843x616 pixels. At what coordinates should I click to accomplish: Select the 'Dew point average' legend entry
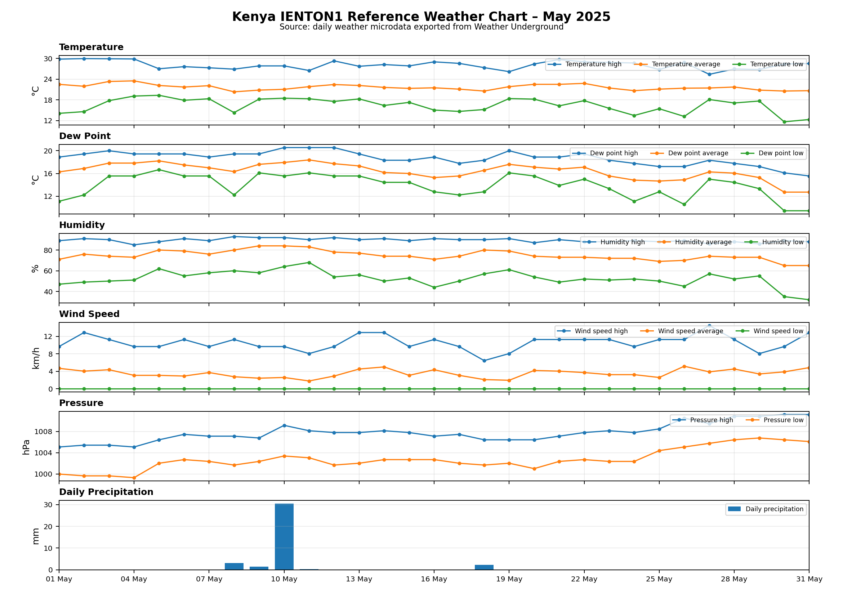pos(689,153)
